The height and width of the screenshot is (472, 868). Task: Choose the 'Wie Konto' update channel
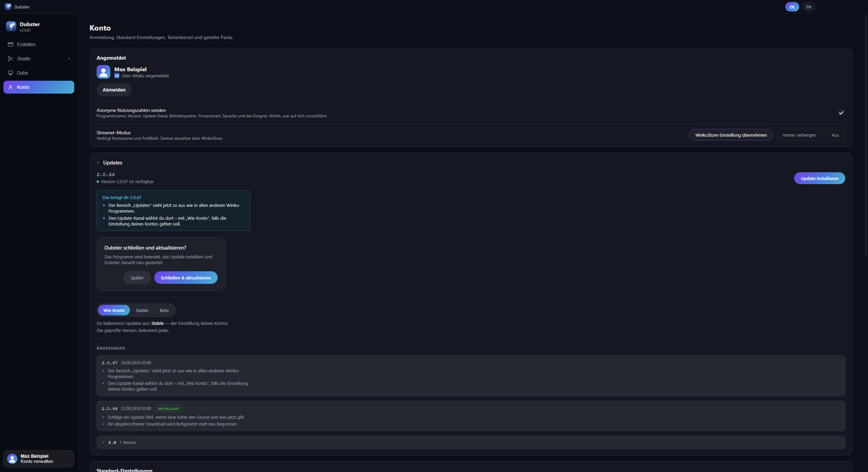point(114,310)
